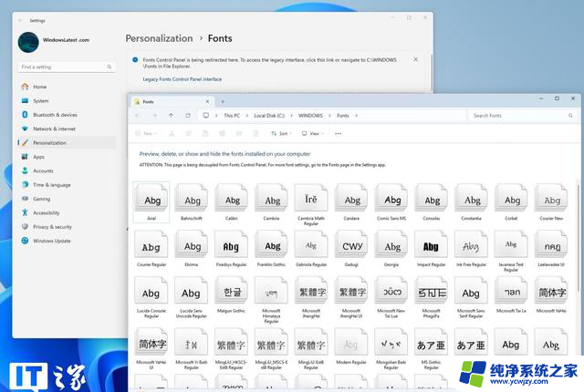Select the Cambria Math Regular font
Screen dimensions: 584x392
pyautogui.click(x=311, y=204)
